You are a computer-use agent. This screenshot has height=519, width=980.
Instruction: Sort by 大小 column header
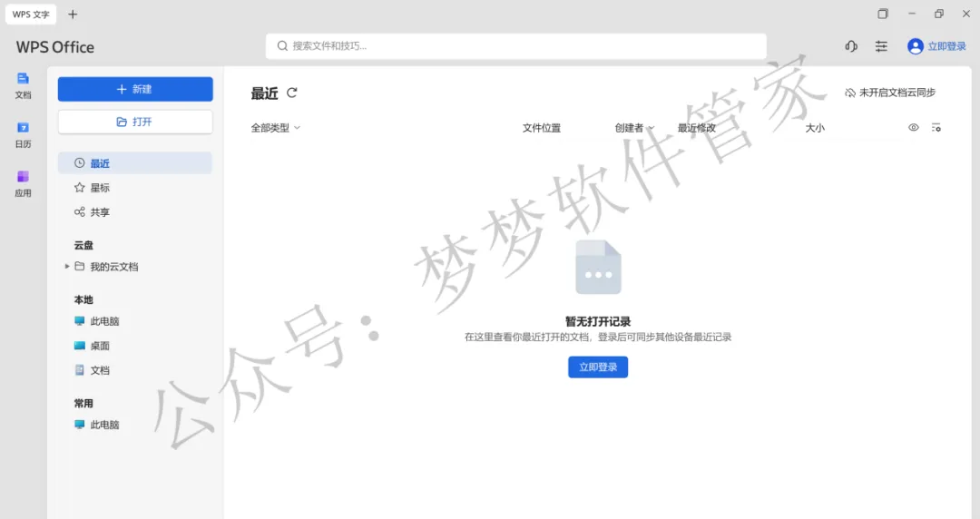tap(815, 128)
